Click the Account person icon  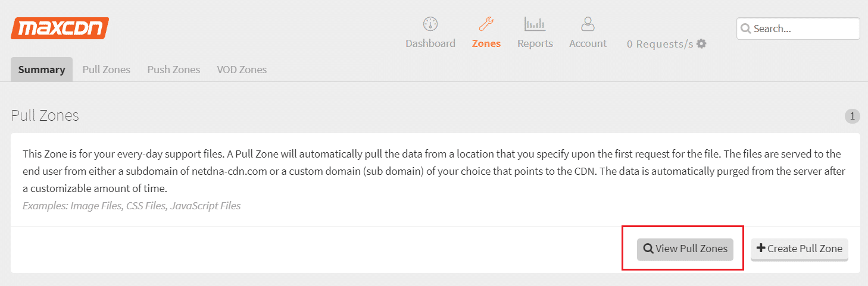pyautogui.click(x=588, y=24)
